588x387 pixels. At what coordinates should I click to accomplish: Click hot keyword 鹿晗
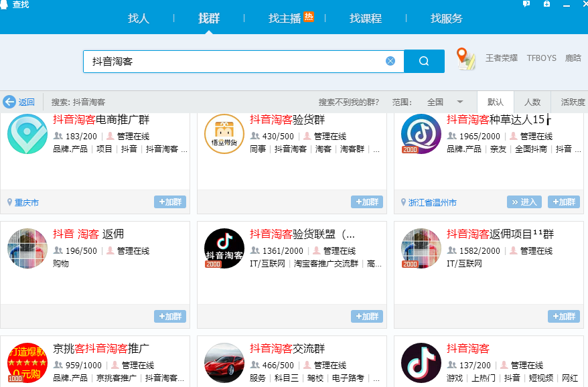pyautogui.click(x=573, y=58)
